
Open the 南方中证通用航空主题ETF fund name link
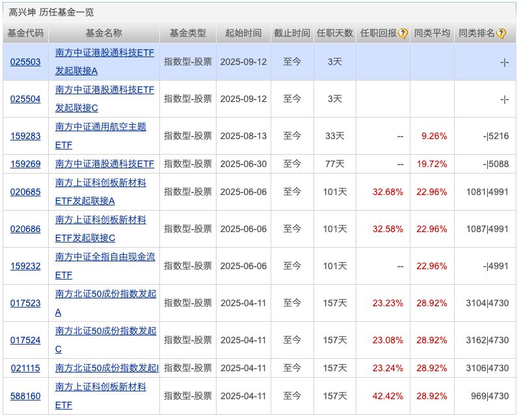101,135
